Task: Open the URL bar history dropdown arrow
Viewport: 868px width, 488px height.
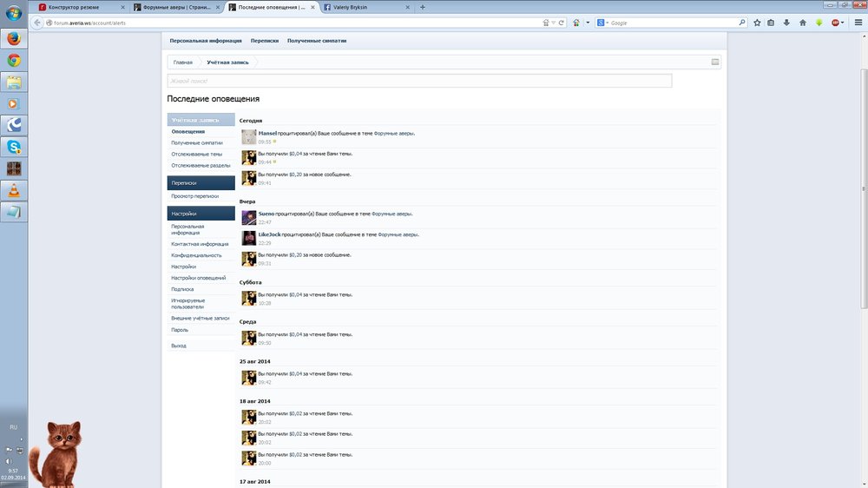Action: [x=554, y=23]
